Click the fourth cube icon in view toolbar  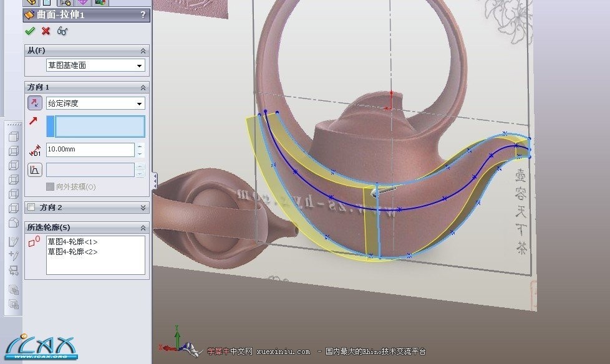click(x=14, y=180)
